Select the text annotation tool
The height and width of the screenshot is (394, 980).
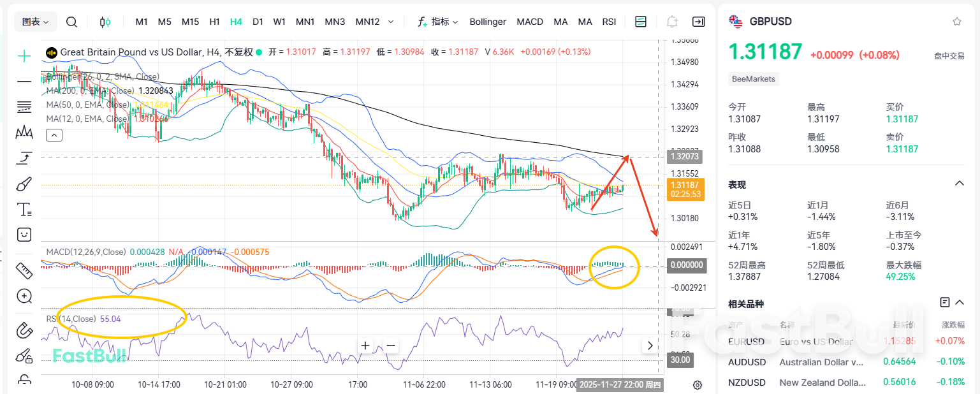click(24, 208)
